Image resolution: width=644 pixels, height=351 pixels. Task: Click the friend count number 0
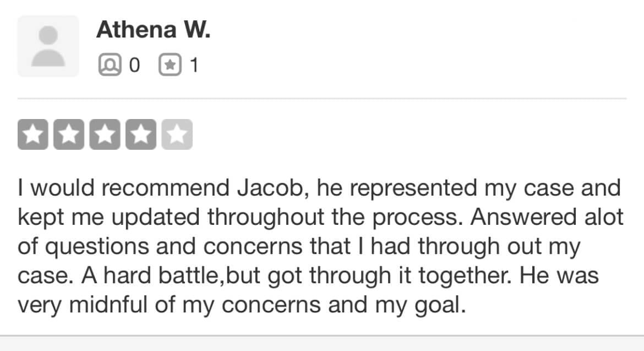pos(134,66)
